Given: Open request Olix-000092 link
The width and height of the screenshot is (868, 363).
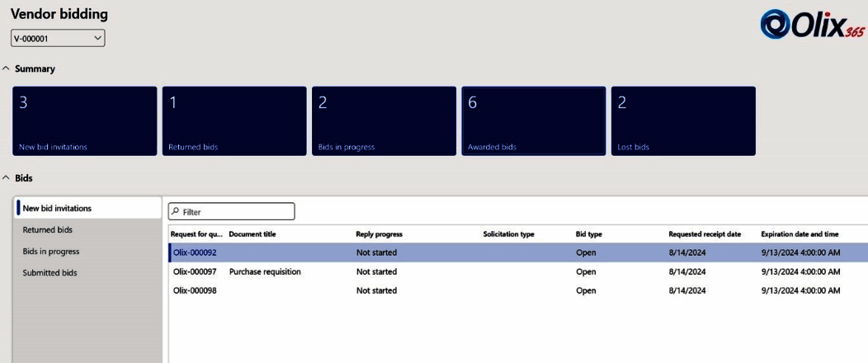Looking at the screenshot, I should pos(195,252).
